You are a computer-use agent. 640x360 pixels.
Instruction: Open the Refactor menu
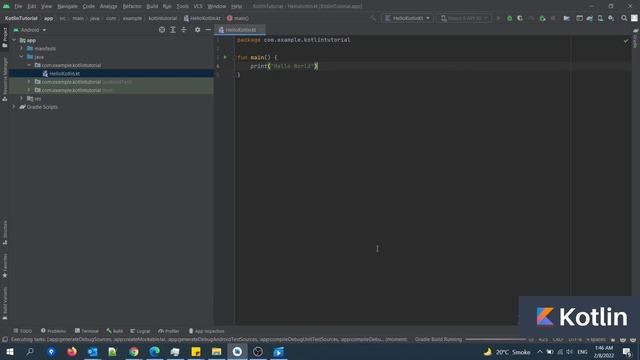(132, 6)
